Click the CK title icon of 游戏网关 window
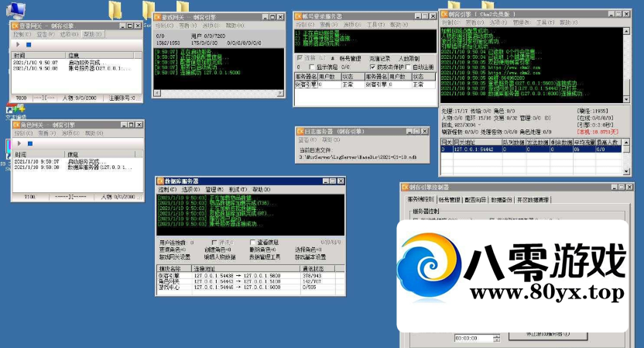The image size is (644, 348). 157,17
